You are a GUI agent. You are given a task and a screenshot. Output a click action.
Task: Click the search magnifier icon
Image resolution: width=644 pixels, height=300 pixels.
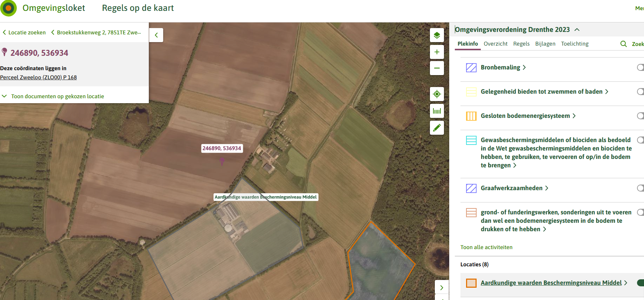pos(624,44)
